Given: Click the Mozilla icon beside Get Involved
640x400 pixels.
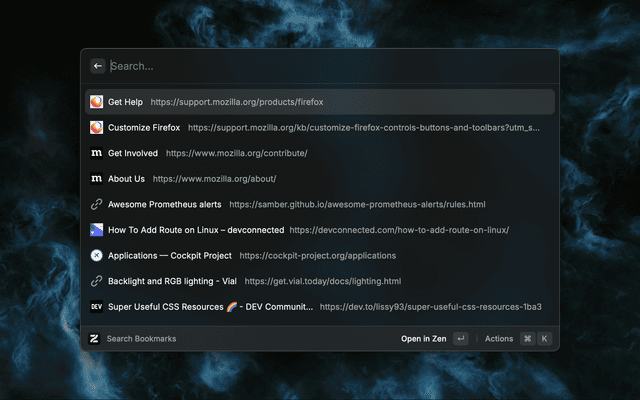Looking at the screenshot, I should [x=96, y=153].
